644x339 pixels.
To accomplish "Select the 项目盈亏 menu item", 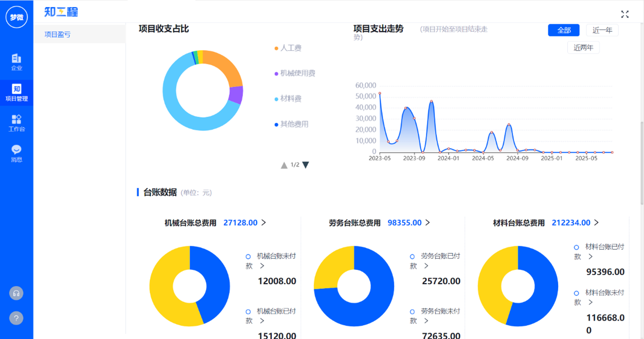I will click(57, 35).
